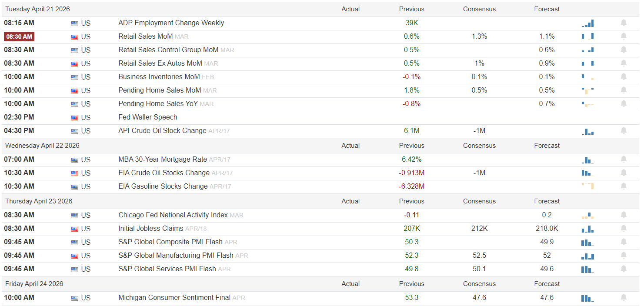Open Retail Sales Ex Autos MoM link
The width and height of the screenshot is (644, 306).
click(x=160, y=63)
